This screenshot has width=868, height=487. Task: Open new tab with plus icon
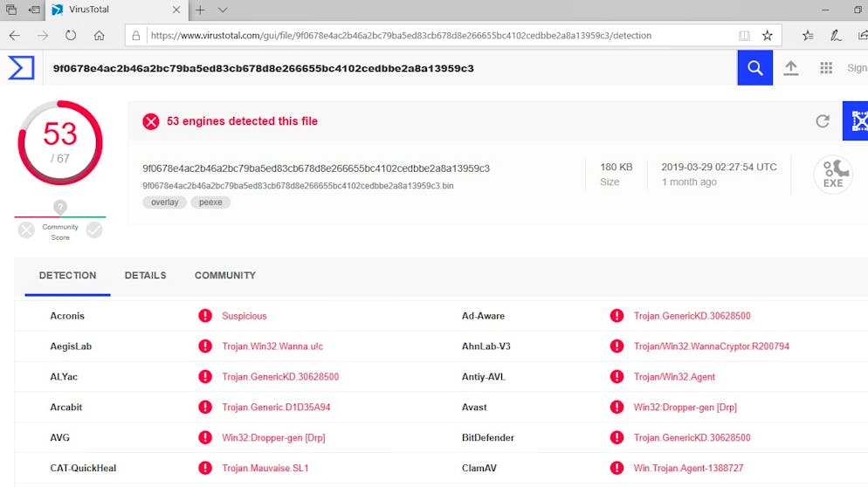200,10
